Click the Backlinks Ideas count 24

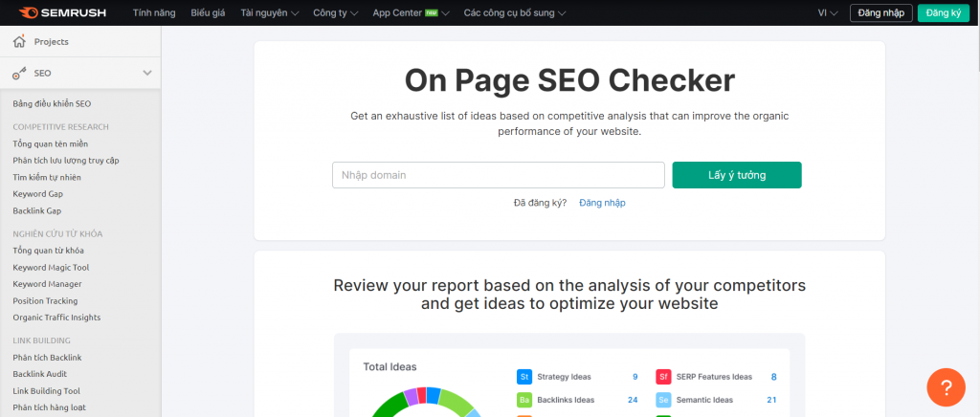pos(633,400)
